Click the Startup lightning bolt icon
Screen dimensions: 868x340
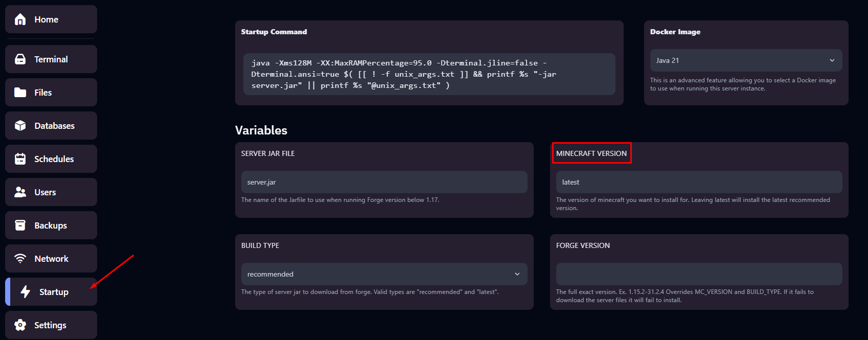pos(25,292)
